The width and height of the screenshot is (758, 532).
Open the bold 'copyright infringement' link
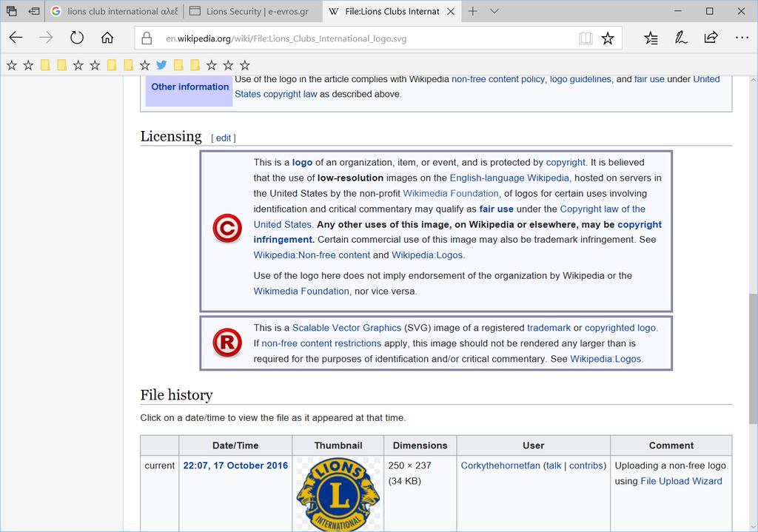click(640, 224)
